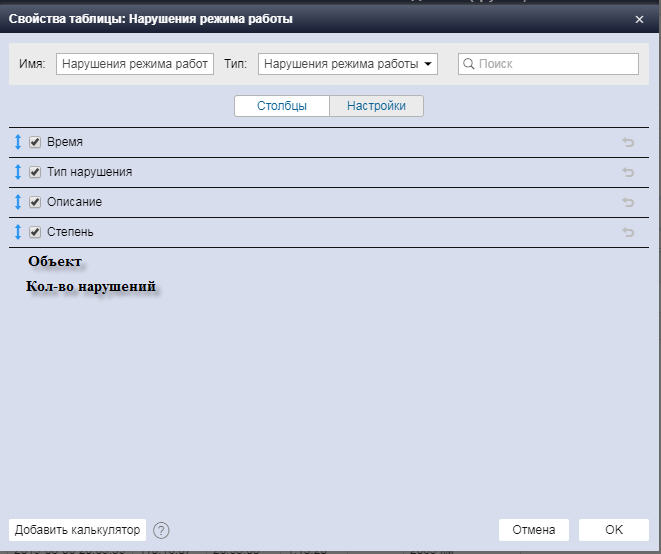
Task: Uncheck the Время column checkbox
Action: coord(35,142)
